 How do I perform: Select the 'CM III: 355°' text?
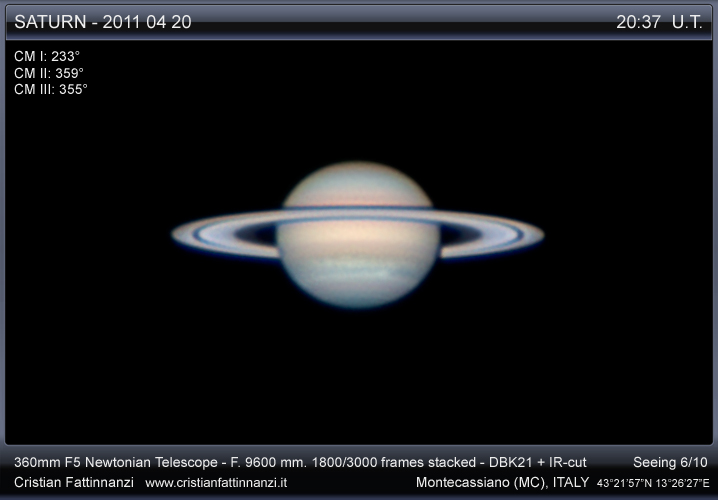coord(50,89)
